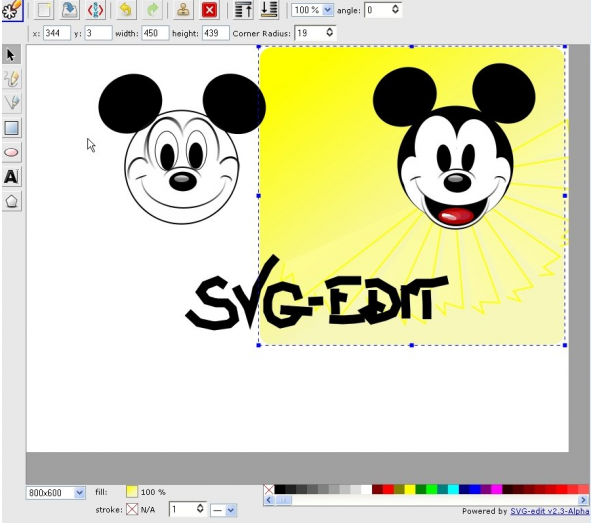Click the height input field
This screenshot has height=523, width=592.
[216, 33]
